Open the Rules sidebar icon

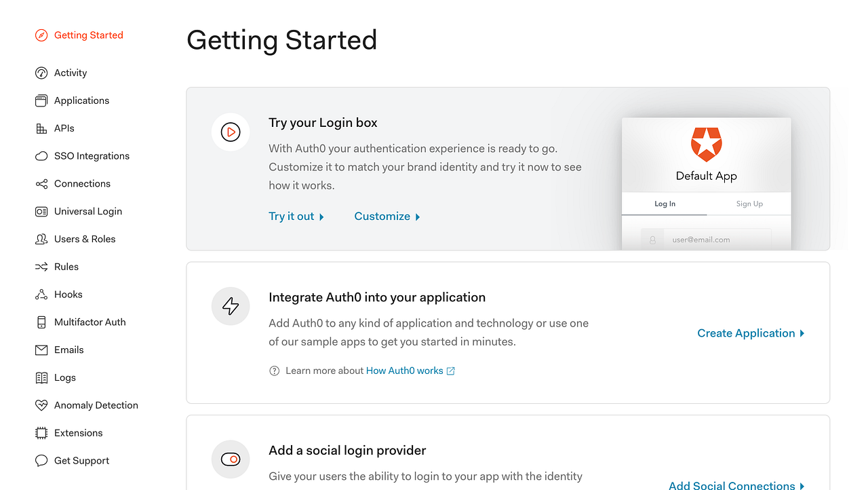point(41,266)
